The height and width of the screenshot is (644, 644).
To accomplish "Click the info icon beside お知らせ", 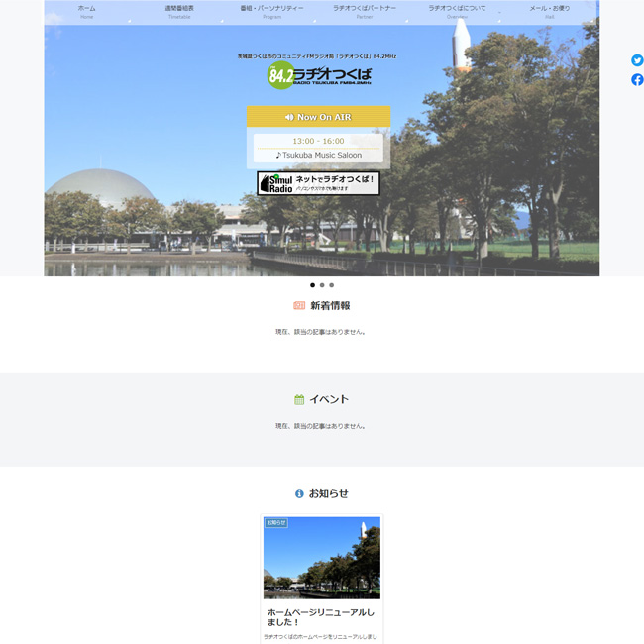I will coord(299,493).
